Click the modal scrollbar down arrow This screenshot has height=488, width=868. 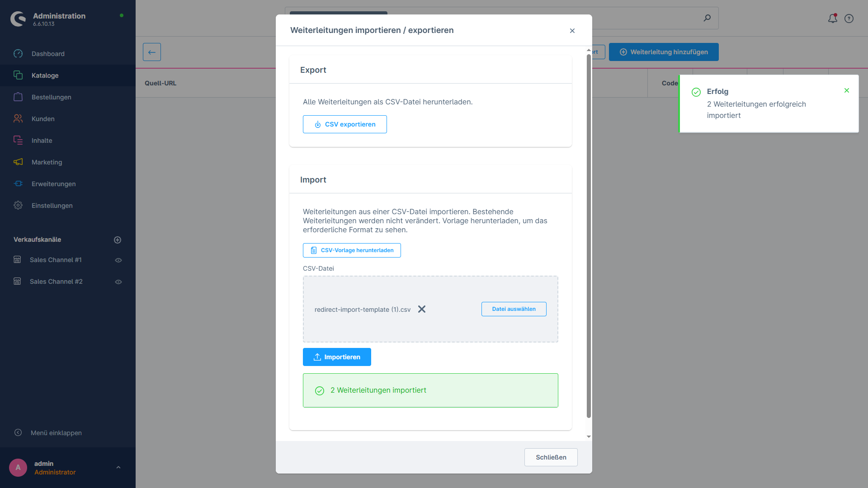coord(589,436)
